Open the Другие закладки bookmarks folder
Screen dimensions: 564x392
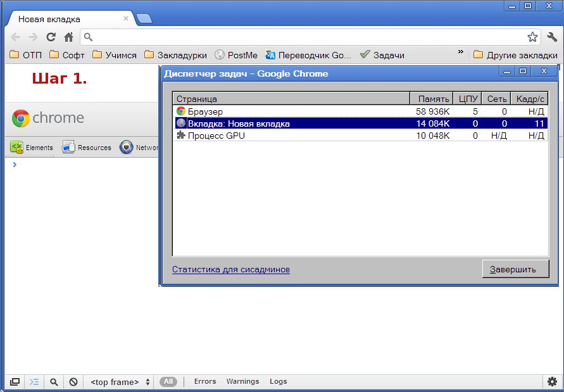click(x=515, y=55)
